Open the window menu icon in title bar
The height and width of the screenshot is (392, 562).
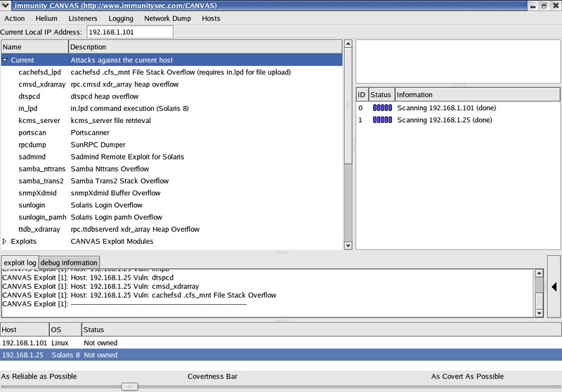[x=6, y=6]
